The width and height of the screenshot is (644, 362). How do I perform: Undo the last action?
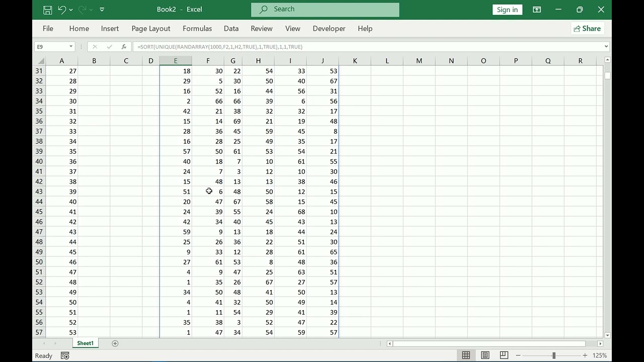click(62, 10)
